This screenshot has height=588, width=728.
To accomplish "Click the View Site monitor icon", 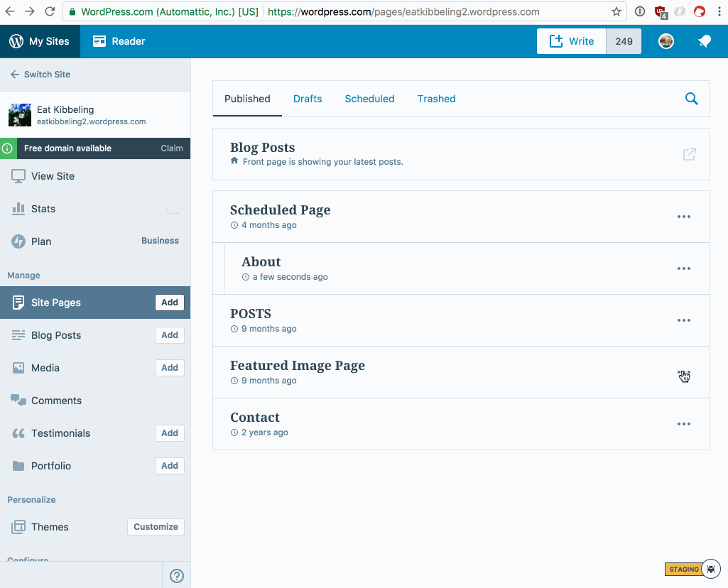I will point(18,176).
